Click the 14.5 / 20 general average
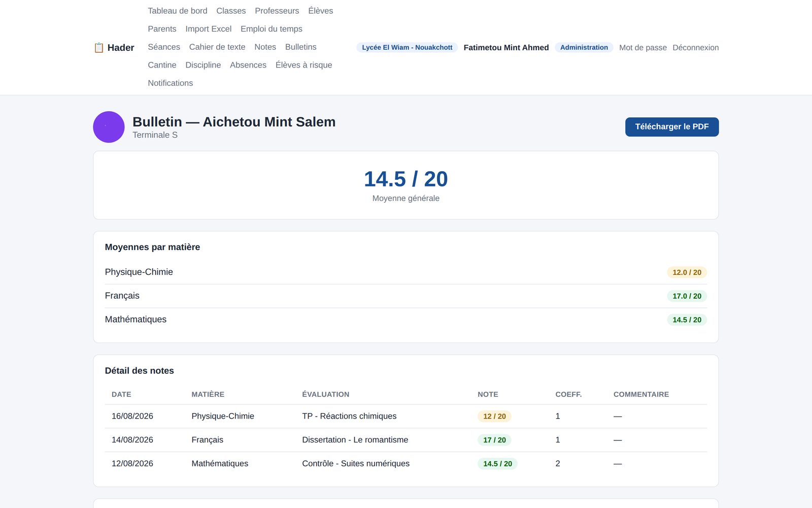 tap(406, 179)
